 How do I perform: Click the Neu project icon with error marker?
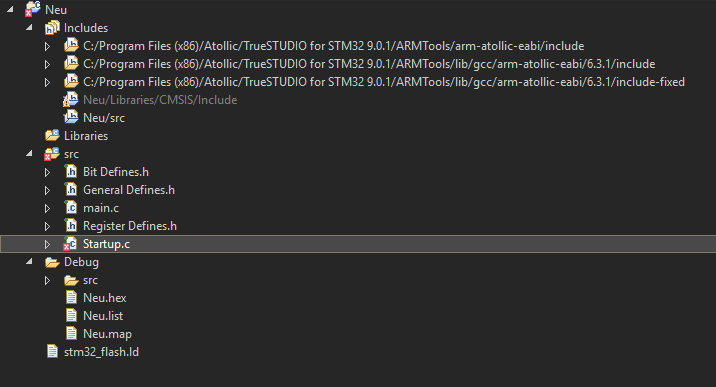point(32,9)
